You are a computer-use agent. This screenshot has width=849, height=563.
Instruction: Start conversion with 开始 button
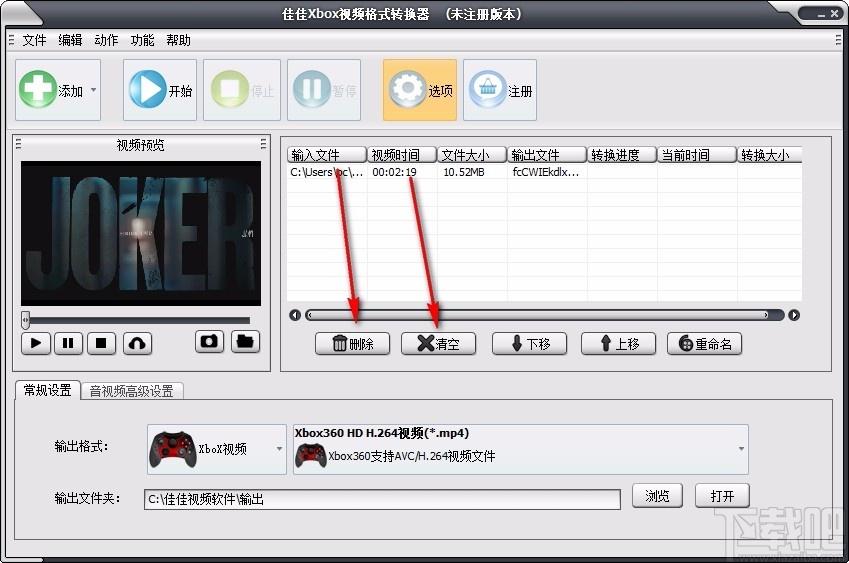coord(160,90)
